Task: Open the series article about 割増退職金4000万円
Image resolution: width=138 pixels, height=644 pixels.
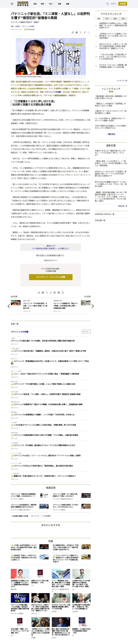Action: point(50,362)
